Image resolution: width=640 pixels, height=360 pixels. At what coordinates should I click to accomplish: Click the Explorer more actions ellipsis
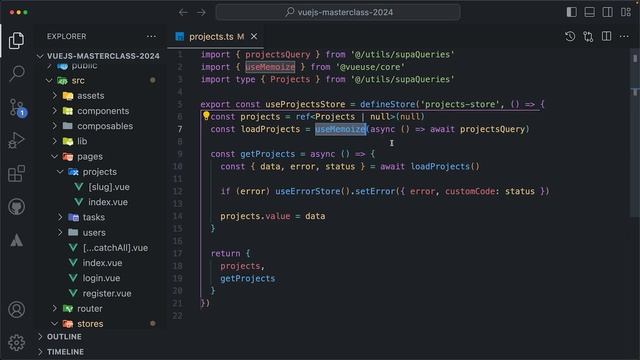[x=151, y=36]
